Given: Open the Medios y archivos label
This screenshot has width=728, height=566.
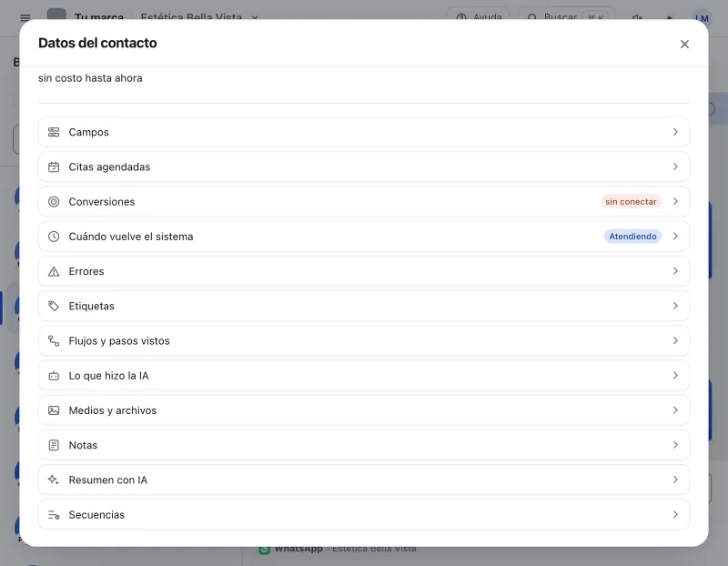Looking at the screenshot, I should pyautogui.click(x=113, y=410).
